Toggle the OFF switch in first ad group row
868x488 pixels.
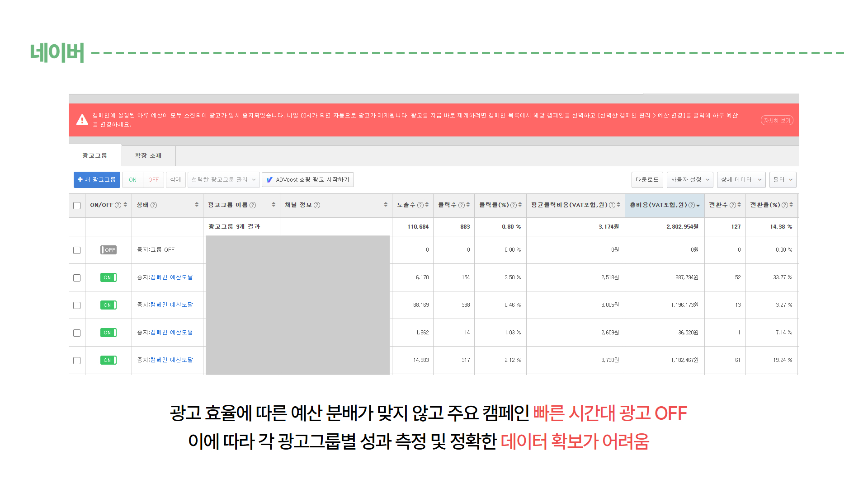(x=108, y=250)
